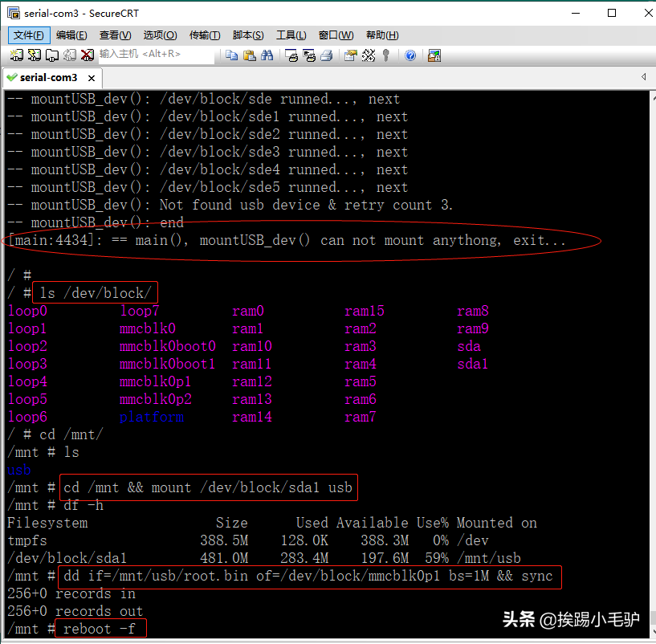Click the Print Screen toolbar icon
The height and width of the screenshot is (644, 656).
click(291, 55)
